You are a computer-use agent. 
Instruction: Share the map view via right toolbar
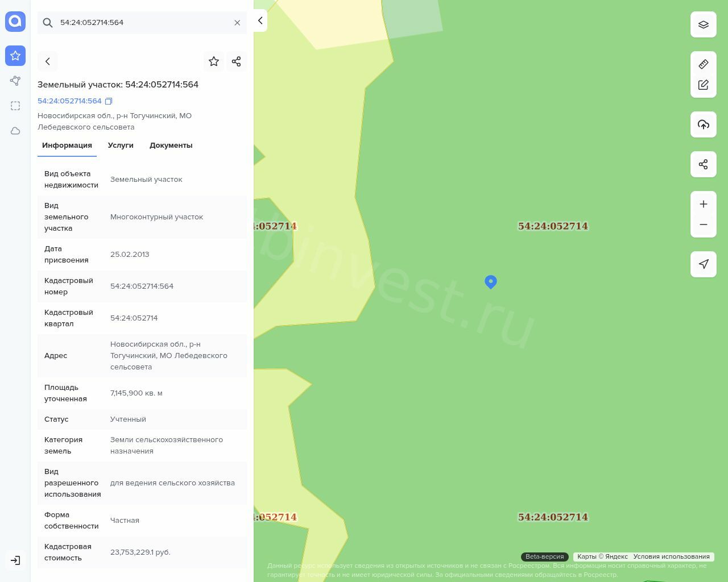click(703, 164)
